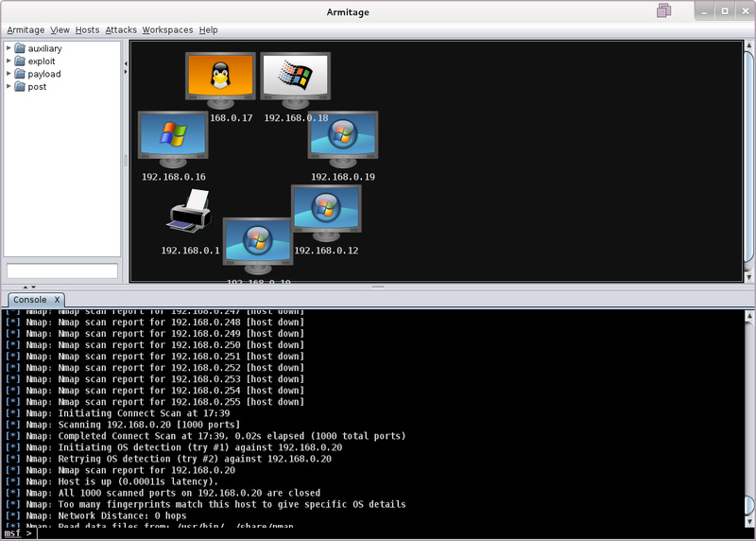Open the Hosts menu

coord(87,30)
